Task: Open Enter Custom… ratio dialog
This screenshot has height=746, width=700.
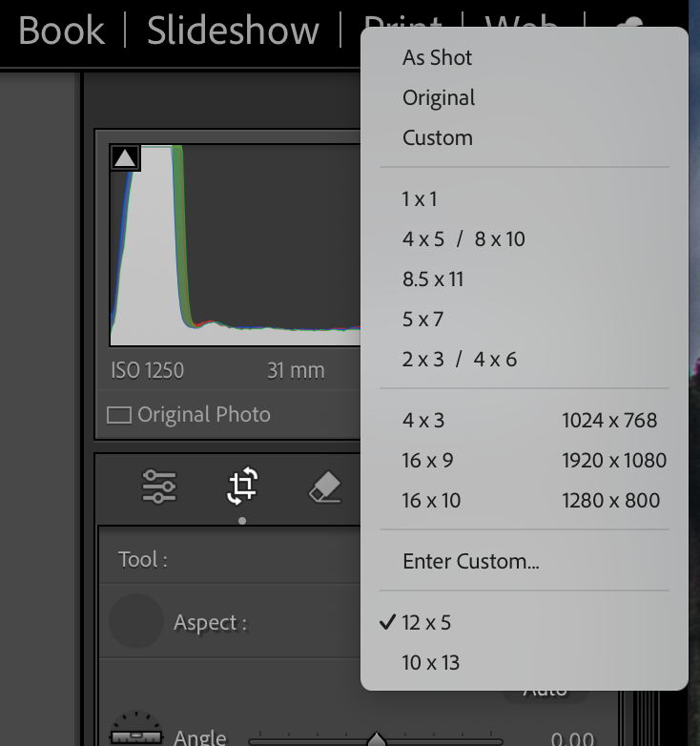Action: 470,561
